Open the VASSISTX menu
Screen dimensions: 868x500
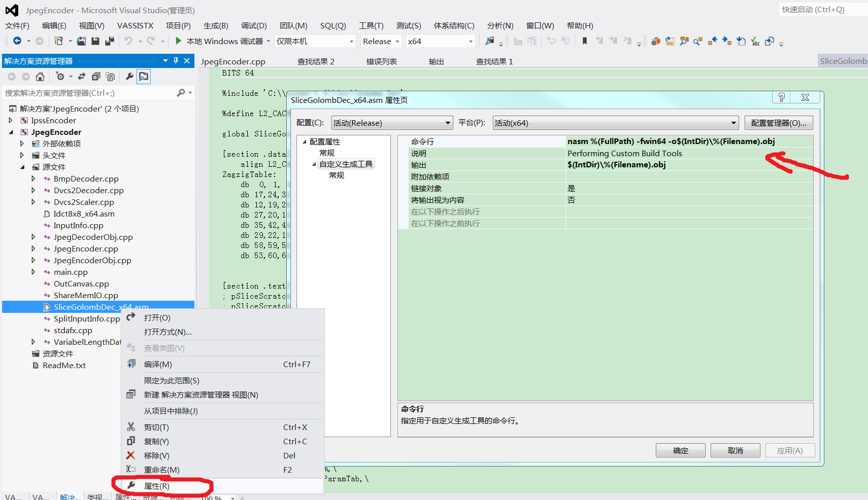tap(135, 25)
